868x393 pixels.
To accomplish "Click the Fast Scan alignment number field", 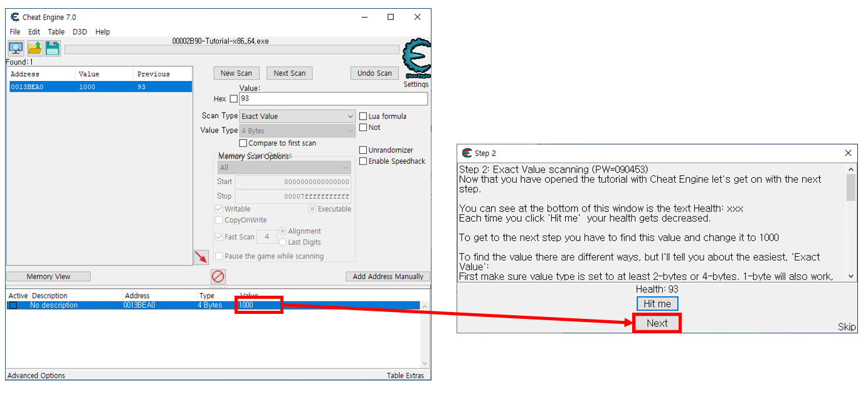I will (267, 237).
